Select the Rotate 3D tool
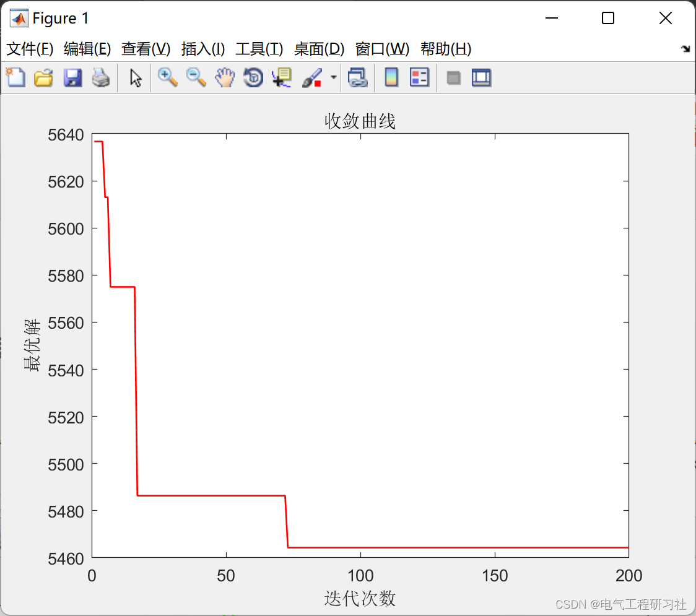The image size is (696, 616). pos(253,77)
